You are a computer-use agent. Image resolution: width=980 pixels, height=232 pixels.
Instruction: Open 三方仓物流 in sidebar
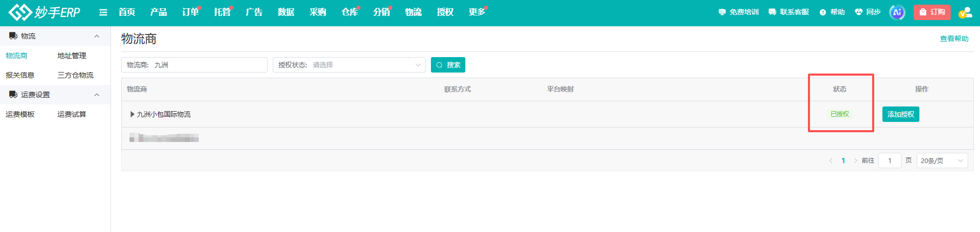76,75
